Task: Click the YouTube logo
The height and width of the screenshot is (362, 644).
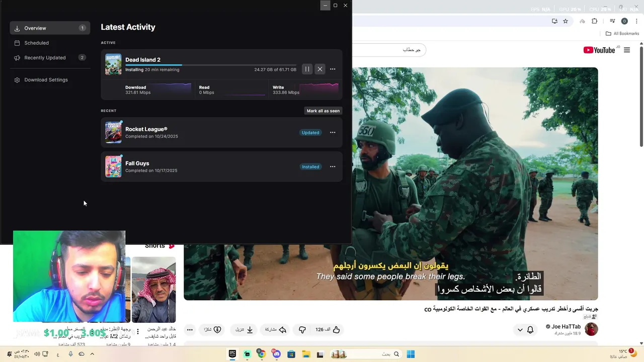Action: (599, 50)
